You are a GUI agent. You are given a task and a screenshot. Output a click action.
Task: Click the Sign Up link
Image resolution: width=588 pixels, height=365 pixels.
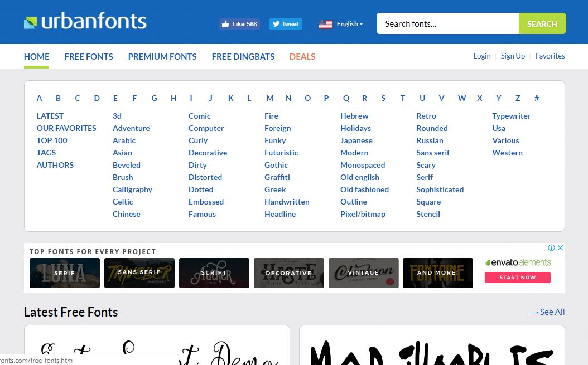point(513,56)
